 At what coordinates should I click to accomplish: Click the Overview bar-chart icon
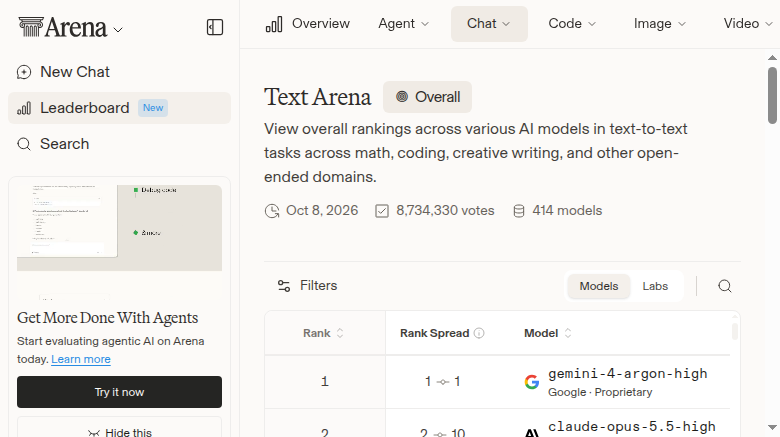coord(274,24)
